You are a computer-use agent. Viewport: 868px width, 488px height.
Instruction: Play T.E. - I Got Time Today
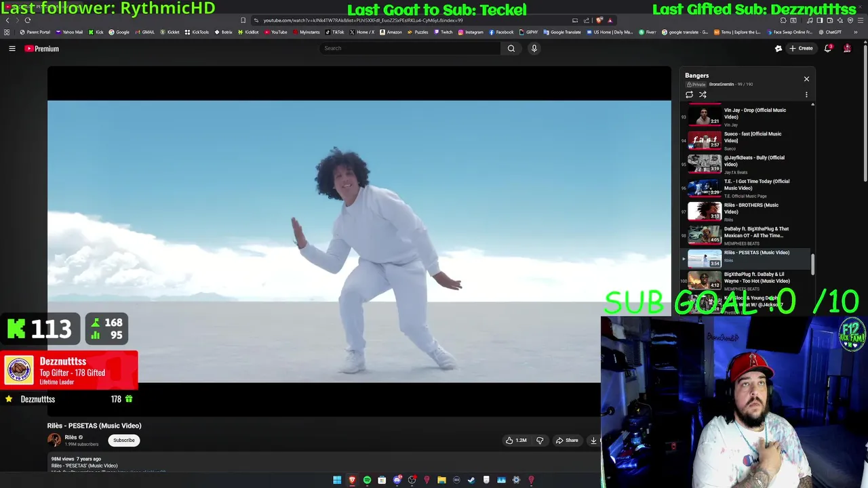click(746, 188)
